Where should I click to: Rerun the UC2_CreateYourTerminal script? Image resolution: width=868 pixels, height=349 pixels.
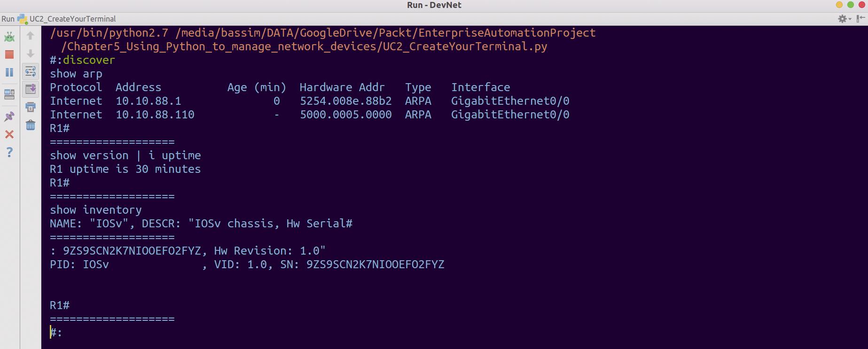point(9,37)
